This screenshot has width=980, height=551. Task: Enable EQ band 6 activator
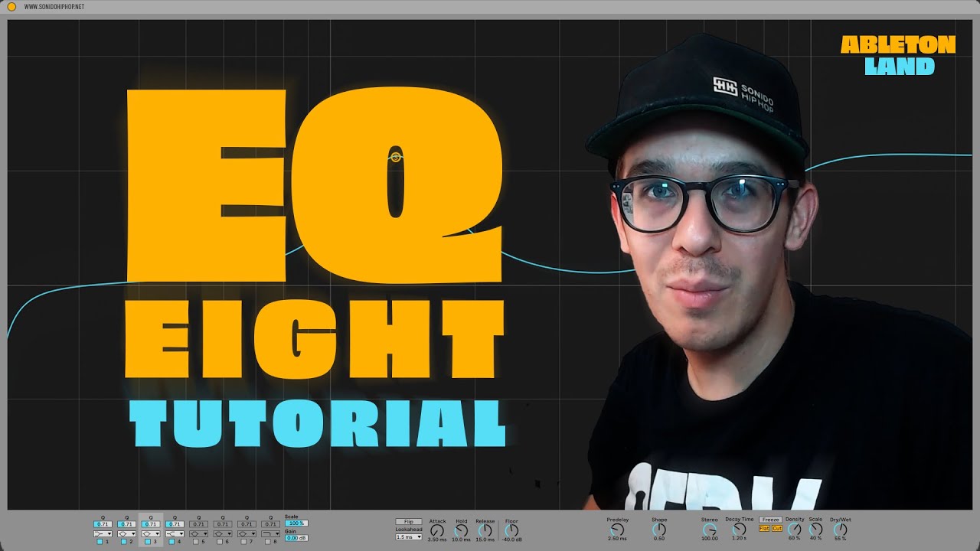[220, 541]
